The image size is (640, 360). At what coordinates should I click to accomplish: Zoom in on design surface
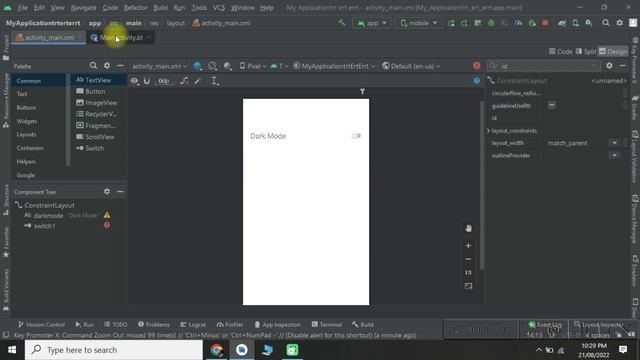pyautogui.click(x=468, y=246)
